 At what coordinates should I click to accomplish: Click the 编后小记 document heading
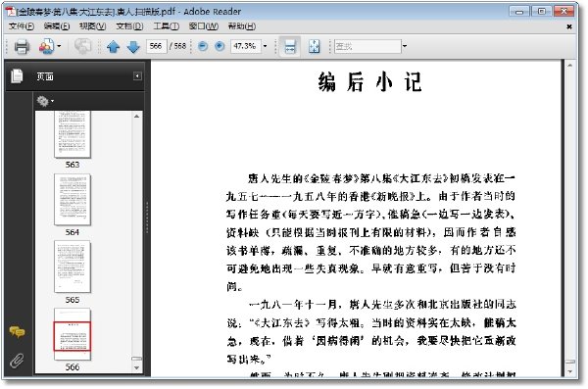tap(370, 81)
